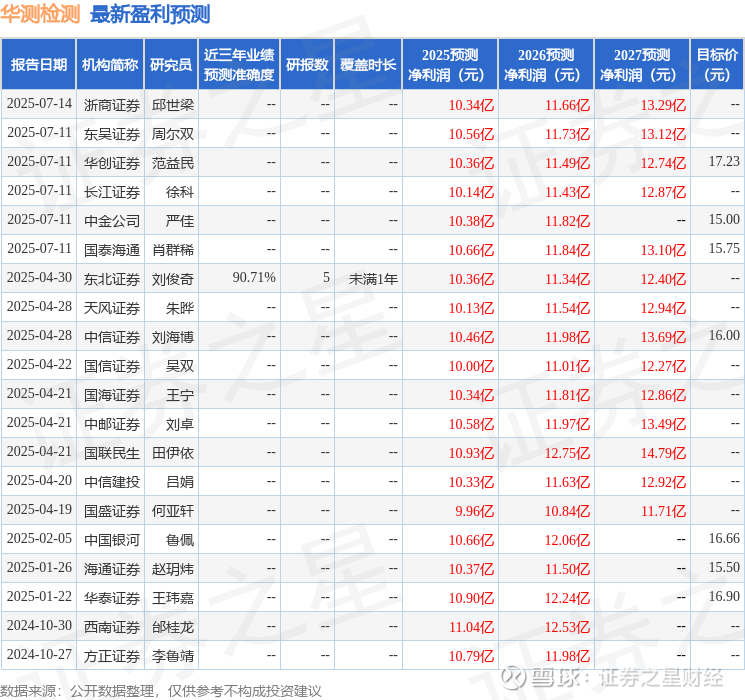
Task: Click accuracy value 90.71%
Action: [254, 278]
